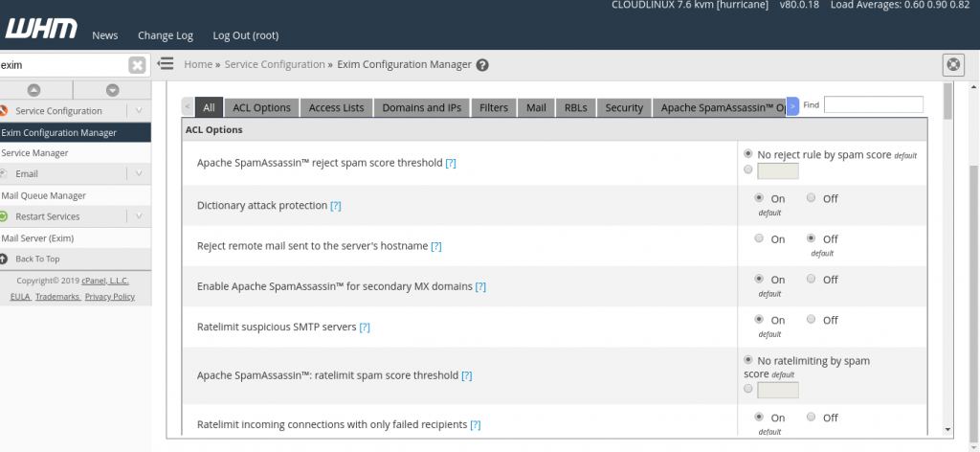This screenshot has height=452, width=980.
Task: Set Dictionary attack protection to Off
Action: 812,198
